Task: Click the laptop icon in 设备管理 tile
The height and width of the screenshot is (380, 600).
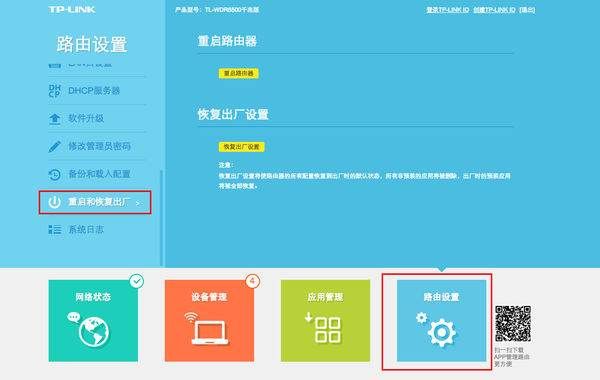Action: pos(208,329)
